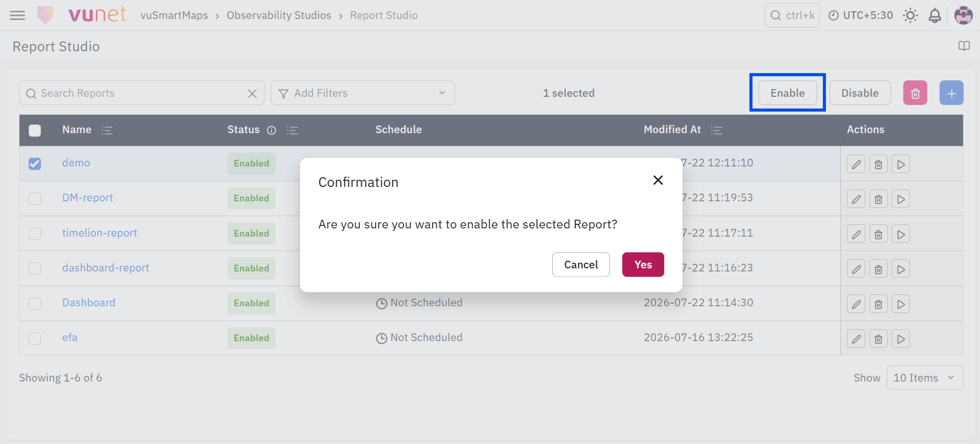Open the 10 Items page size dropdown
Screen dimensions: 980x444
[x=925, y=378]
